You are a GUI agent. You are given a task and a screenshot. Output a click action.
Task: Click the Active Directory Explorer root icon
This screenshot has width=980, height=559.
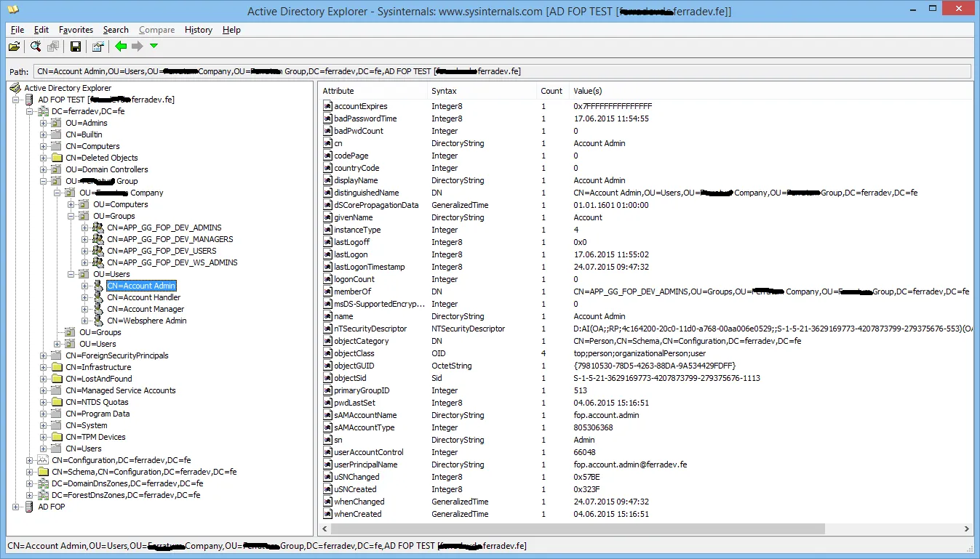point(15,88)
